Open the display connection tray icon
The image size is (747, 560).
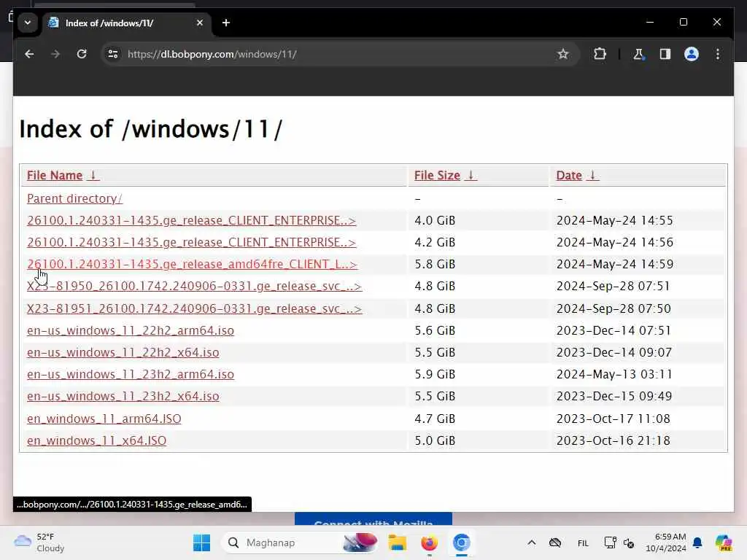pyautogui.click(x=610, y=542)
